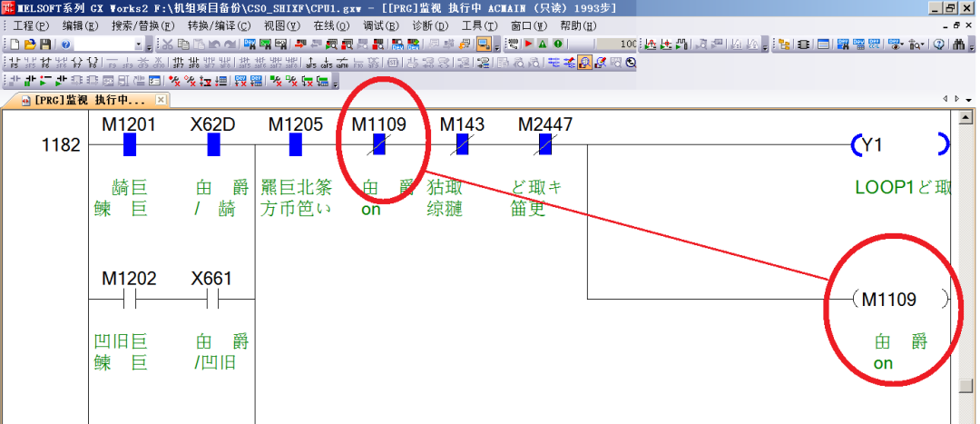Click the binoculars find icon

point(959,44)
